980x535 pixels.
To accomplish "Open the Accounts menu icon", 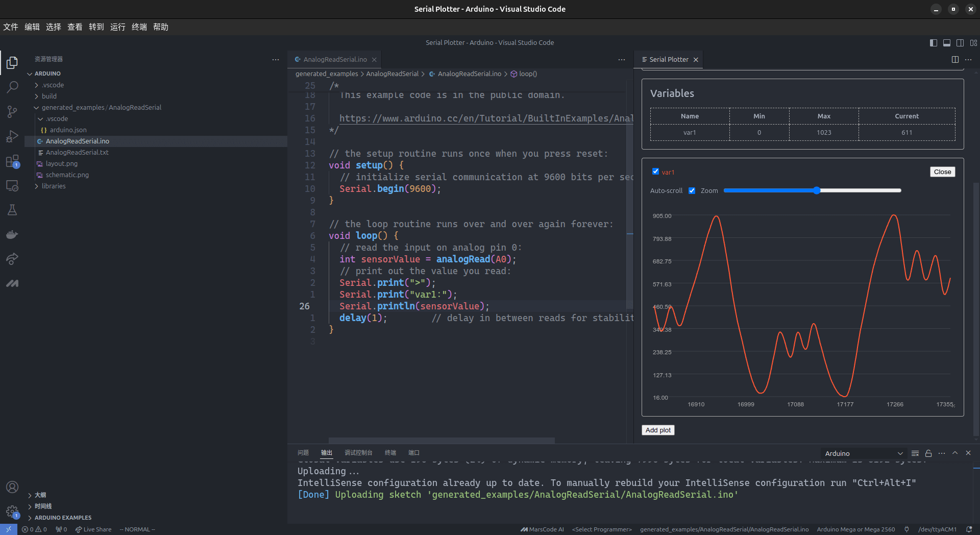I will click(12, 487).
